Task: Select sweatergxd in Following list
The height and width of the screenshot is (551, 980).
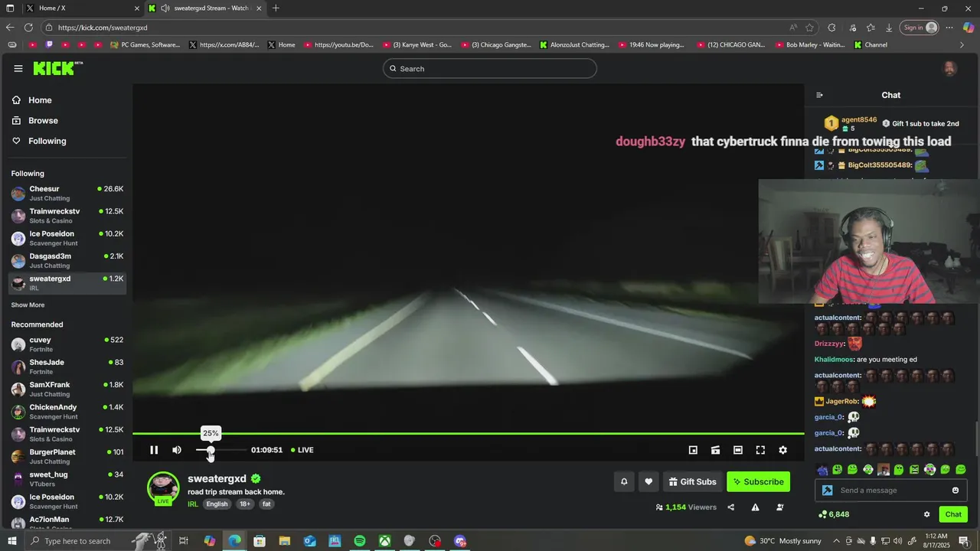Action: click(67, 282)
